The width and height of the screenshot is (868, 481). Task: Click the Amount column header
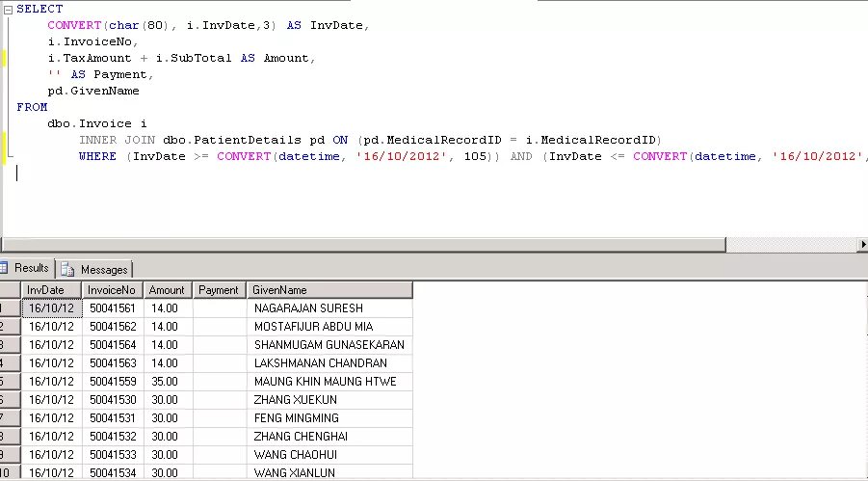[x=169, y=290]
